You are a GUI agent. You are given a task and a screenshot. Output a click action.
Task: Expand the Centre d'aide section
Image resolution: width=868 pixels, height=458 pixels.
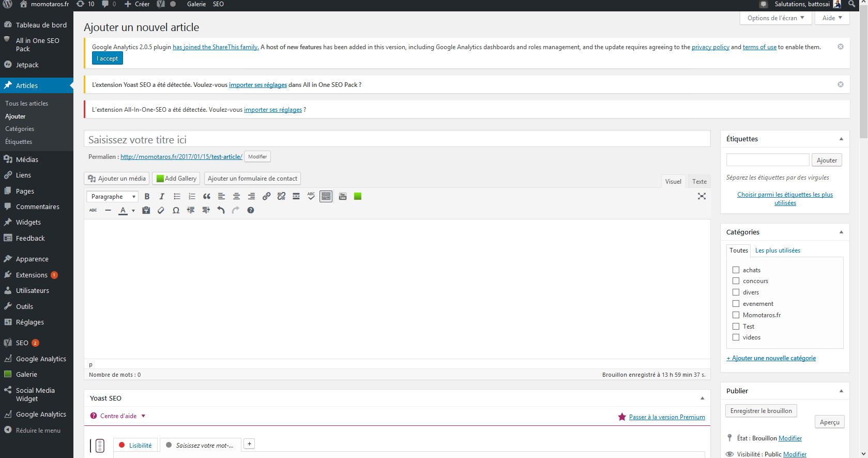pyautogui.click(x=118, y=416)
